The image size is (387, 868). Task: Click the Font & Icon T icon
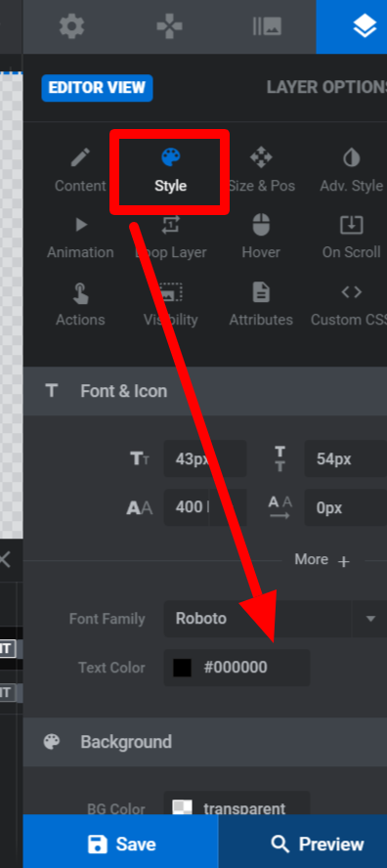click(x=52, y=391)
